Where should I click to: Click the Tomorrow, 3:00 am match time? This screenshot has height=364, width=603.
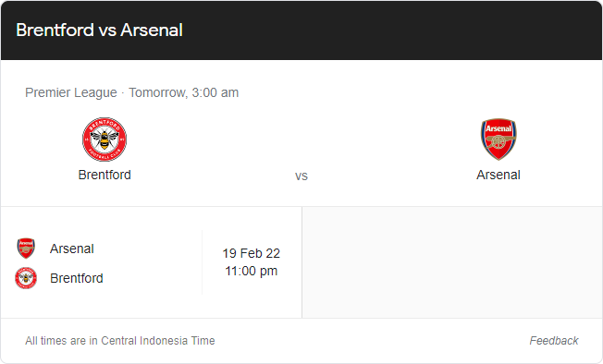184,92
